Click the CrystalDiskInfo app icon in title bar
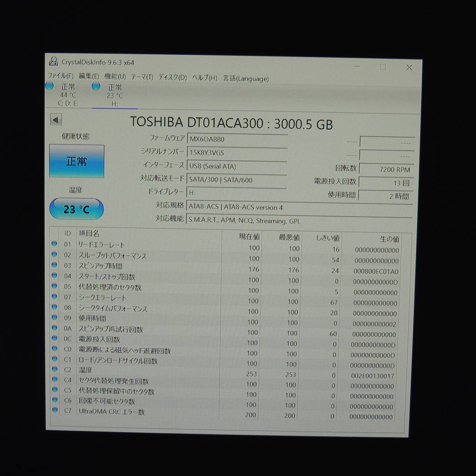 tap(53, 61)
